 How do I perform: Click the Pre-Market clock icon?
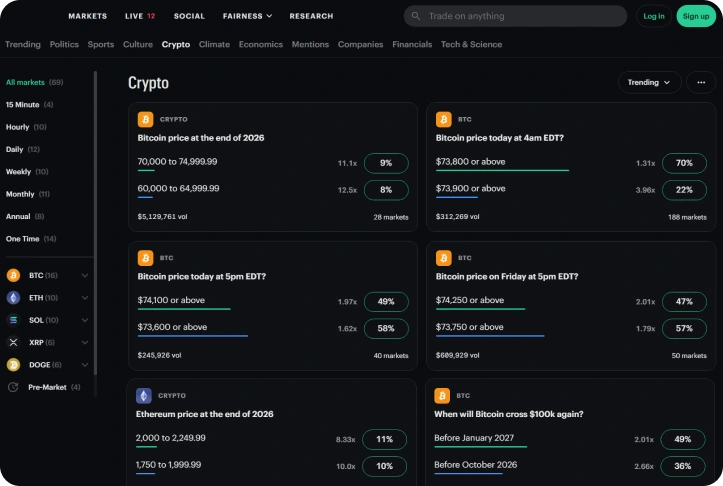point(13,387)
